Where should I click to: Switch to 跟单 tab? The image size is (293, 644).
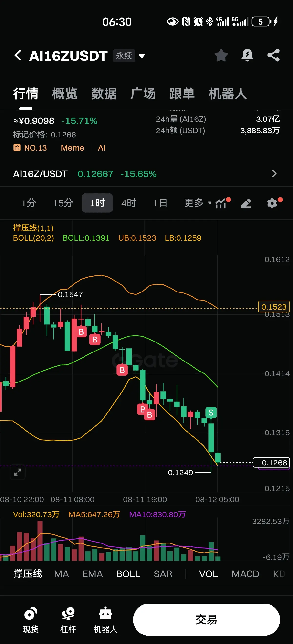click(x=182, y=94)
